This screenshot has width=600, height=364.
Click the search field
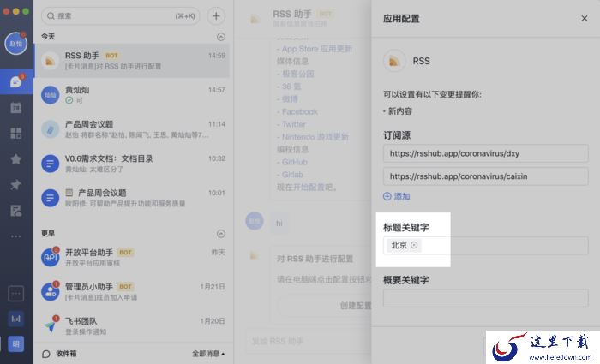pyautogui.click(x=120, y=15)
